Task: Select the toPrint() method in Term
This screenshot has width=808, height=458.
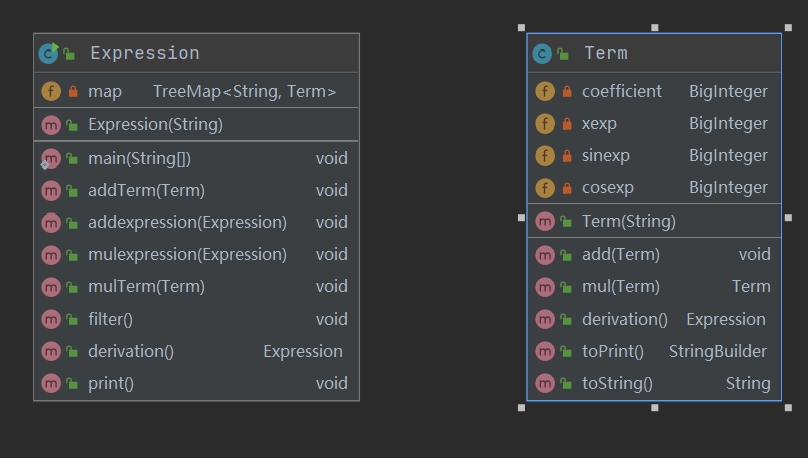Action: (x=612, y=351)
